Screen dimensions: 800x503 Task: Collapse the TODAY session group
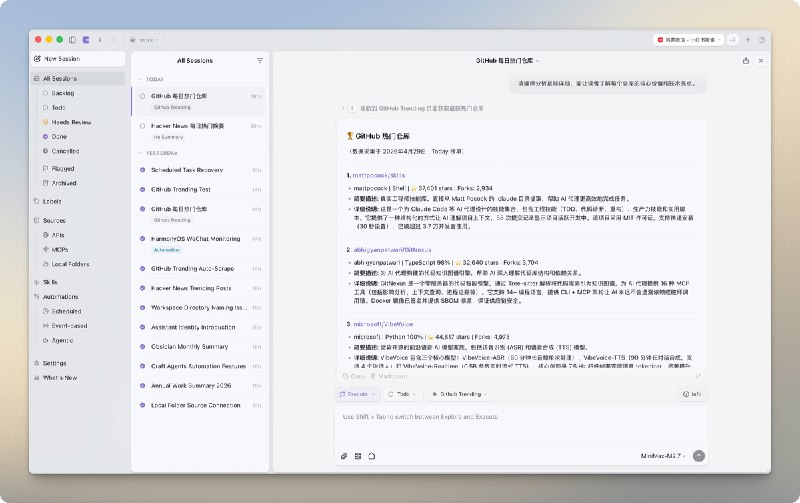(151, 80)
